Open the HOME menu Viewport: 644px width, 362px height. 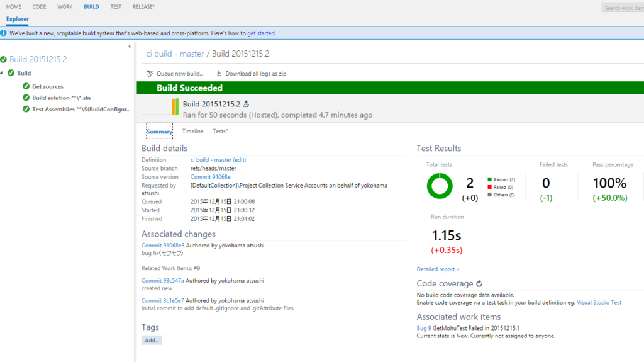14,6
